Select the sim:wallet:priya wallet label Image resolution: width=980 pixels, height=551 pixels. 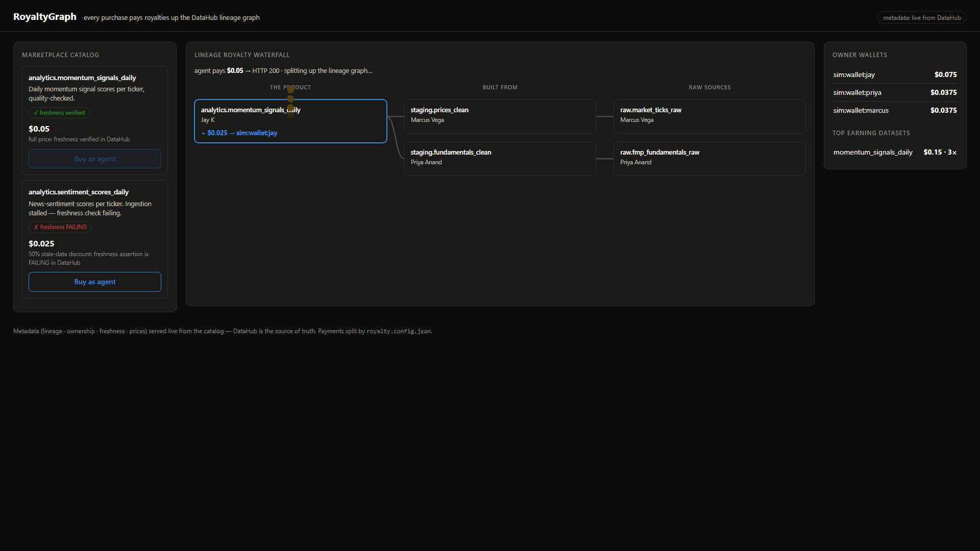(x=857, y=92)
